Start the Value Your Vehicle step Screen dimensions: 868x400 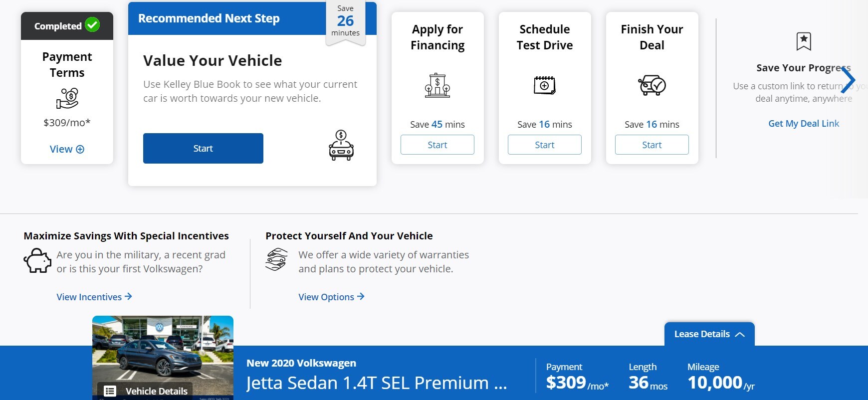(203, 148)
